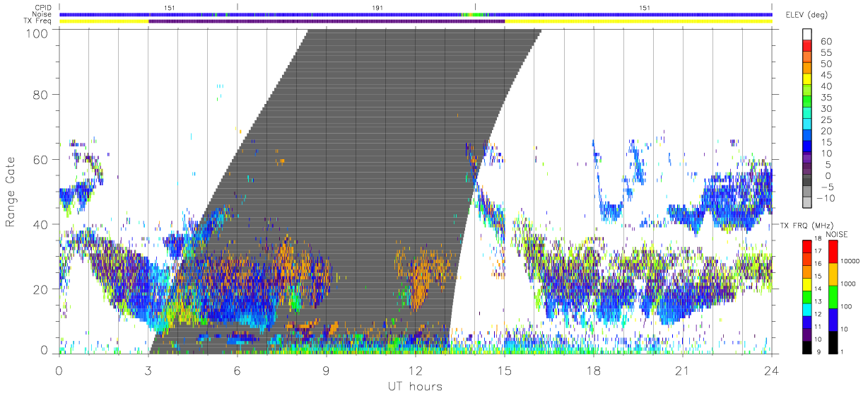Click tick label 12 on UT hours axis

click(x=416, y=370)
